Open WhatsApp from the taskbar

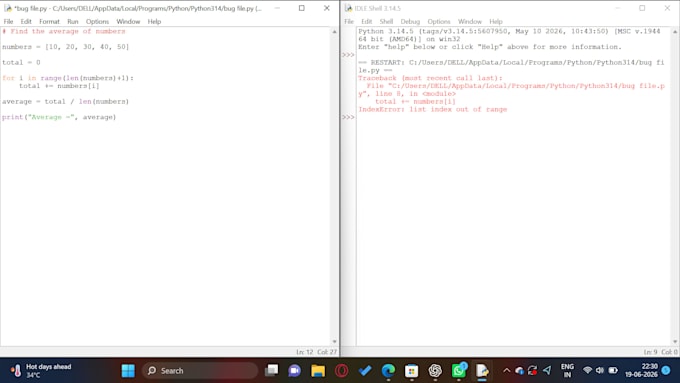(x=458, y=371)
